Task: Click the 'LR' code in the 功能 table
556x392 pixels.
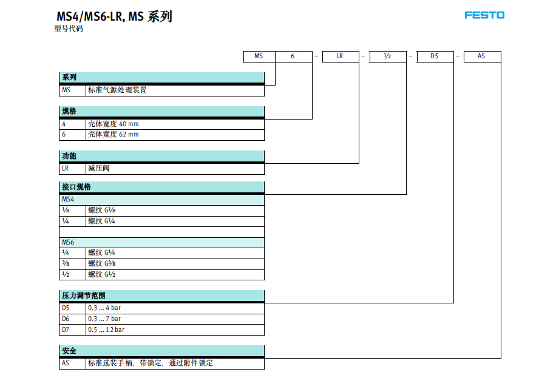Action: (73, 168)
